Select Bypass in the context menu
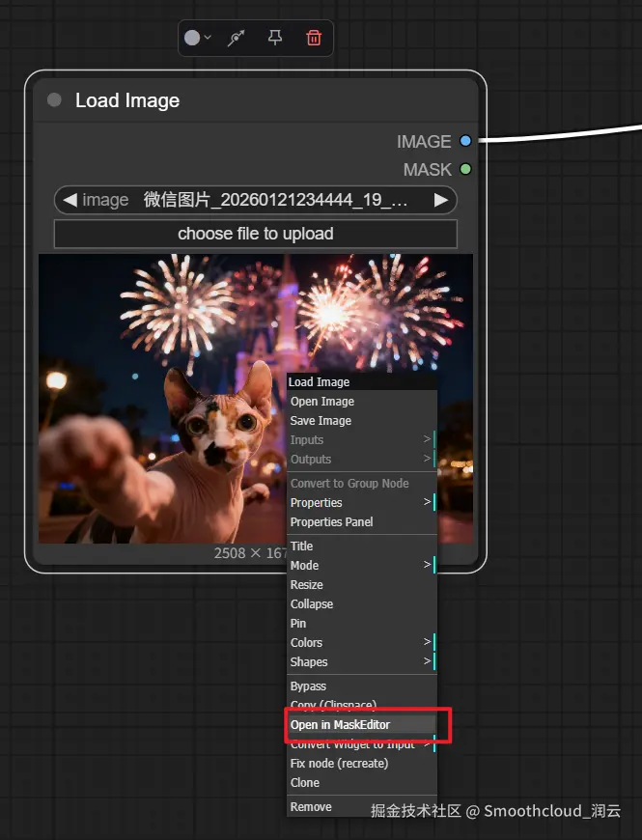This screenshot has width=642, height=840. pos(362,686)
